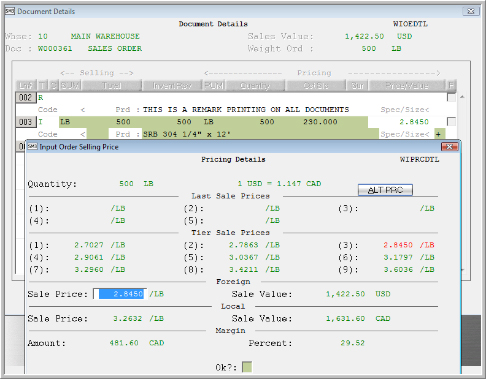
Task: Click foreign Sale Value 1,422.50 in dialog
Action: pyautogui.click(x=345, y=294)
